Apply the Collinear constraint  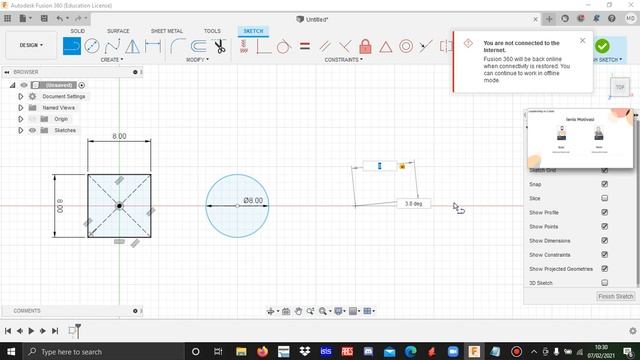click(x=425, y=46)
